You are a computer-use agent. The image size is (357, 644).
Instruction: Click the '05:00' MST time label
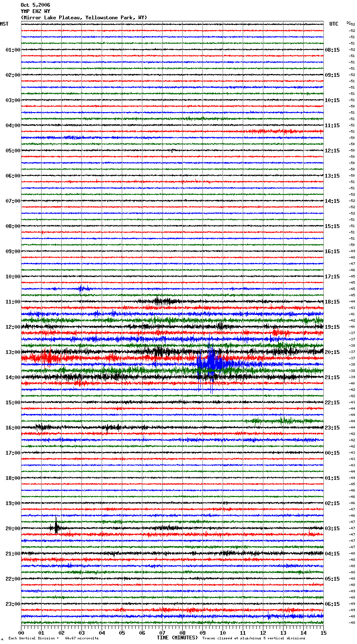[x=13, y=151]
